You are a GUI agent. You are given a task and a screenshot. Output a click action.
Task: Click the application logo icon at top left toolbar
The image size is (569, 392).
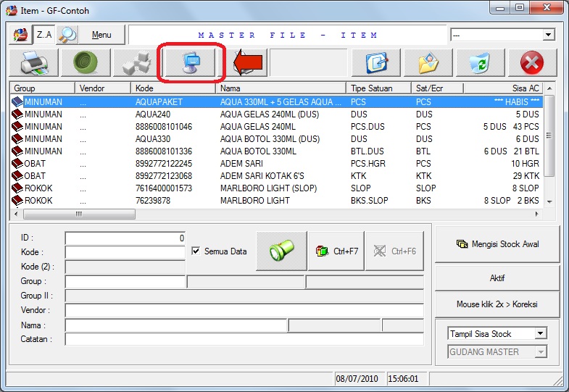[x=20, y=35]
